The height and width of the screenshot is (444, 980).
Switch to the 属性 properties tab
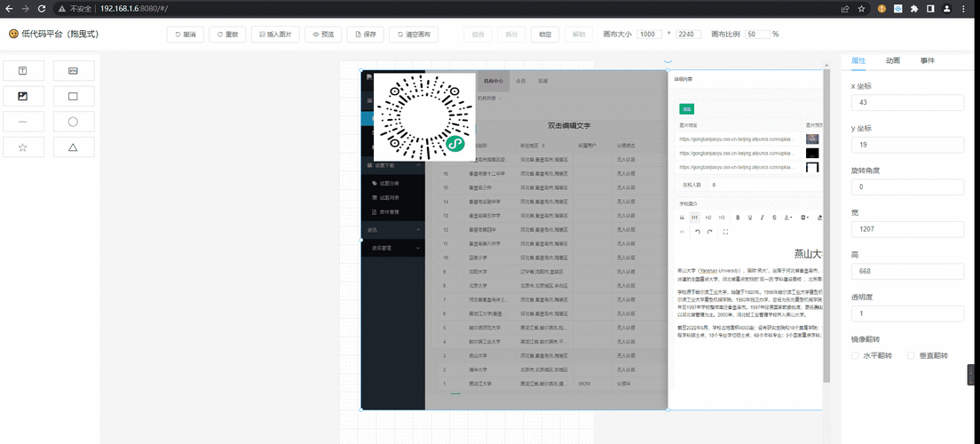(858, 60)
